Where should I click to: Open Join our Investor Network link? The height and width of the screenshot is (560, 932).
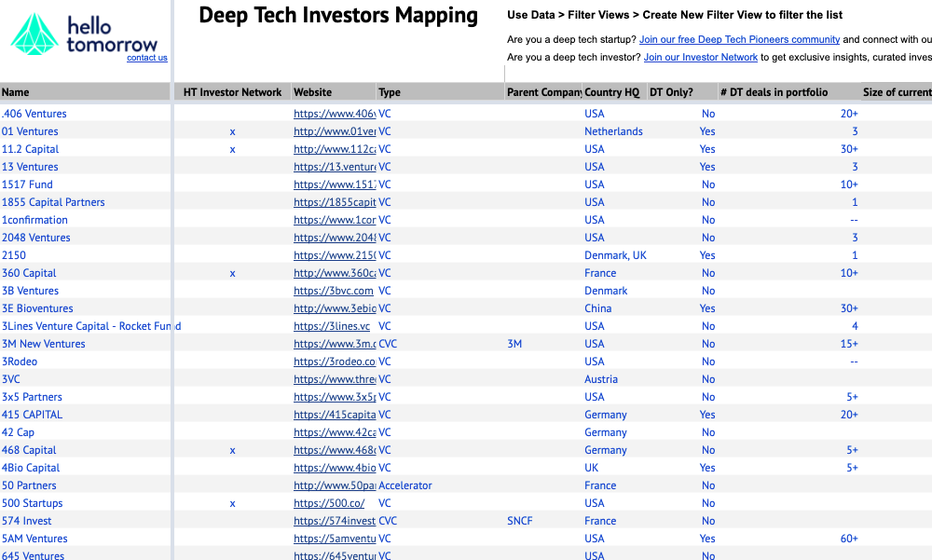[x=700, y=57]
